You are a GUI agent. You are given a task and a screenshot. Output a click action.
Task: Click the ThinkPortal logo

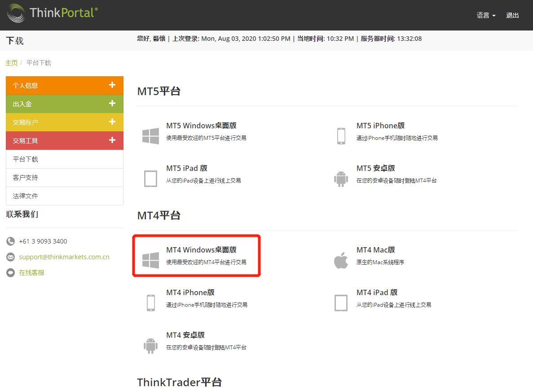tap(53, 13)
